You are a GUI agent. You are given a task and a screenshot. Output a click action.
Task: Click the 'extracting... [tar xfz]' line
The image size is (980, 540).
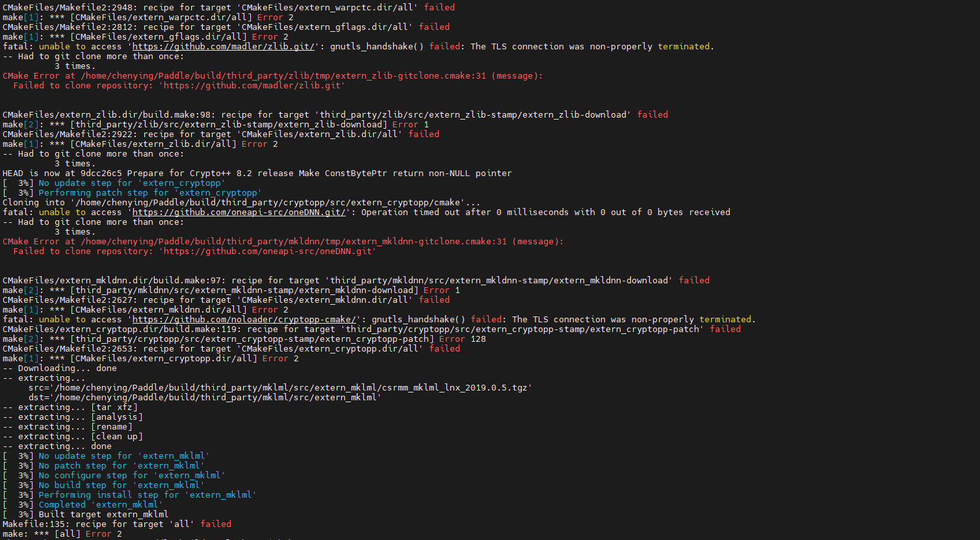point(70,407)
